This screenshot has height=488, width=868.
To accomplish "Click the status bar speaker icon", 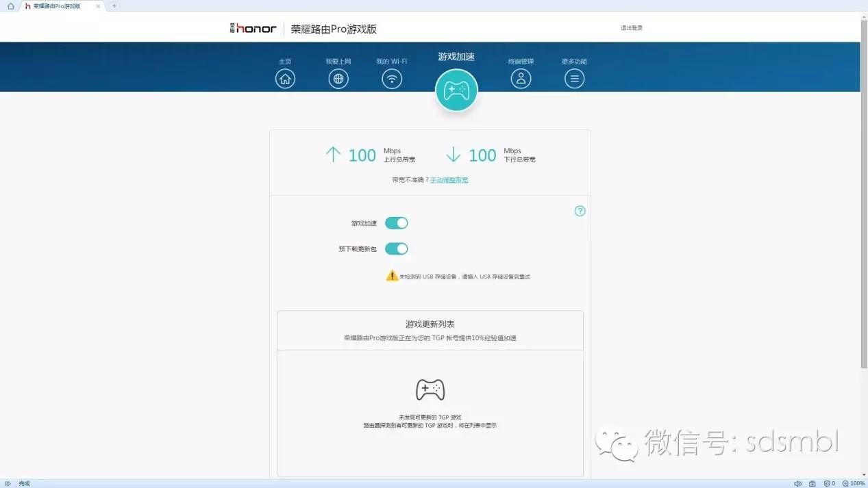I will [x=797, y=483].
